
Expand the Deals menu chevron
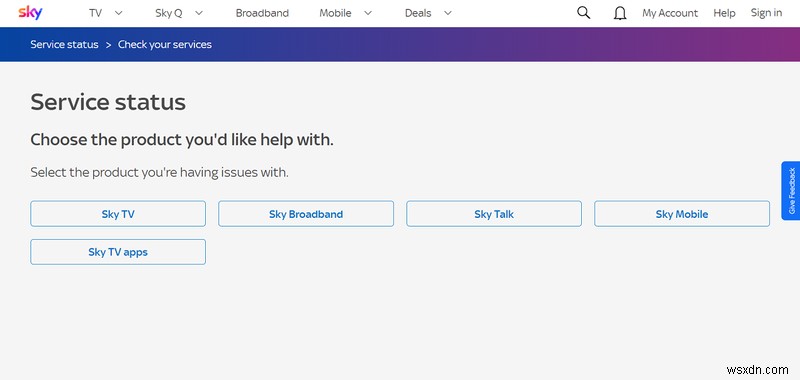(x=447, y=13)
